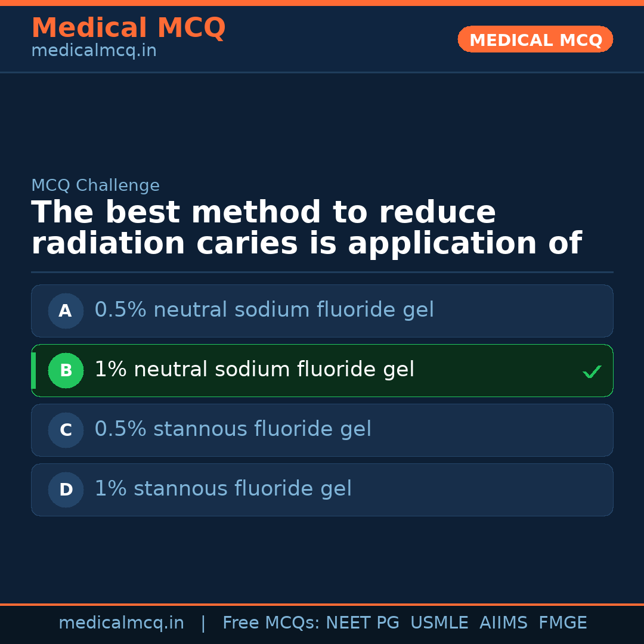Select 0.5% neutral sodium fluoride gel answer
This screenshot has width=644, height=644.
(x=264, y=310)
